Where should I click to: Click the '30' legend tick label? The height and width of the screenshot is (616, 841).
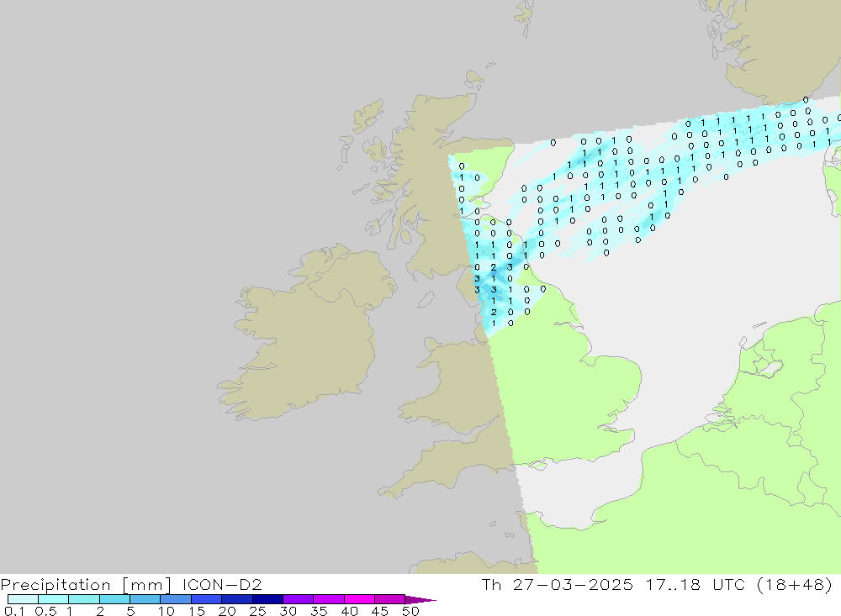288,611
